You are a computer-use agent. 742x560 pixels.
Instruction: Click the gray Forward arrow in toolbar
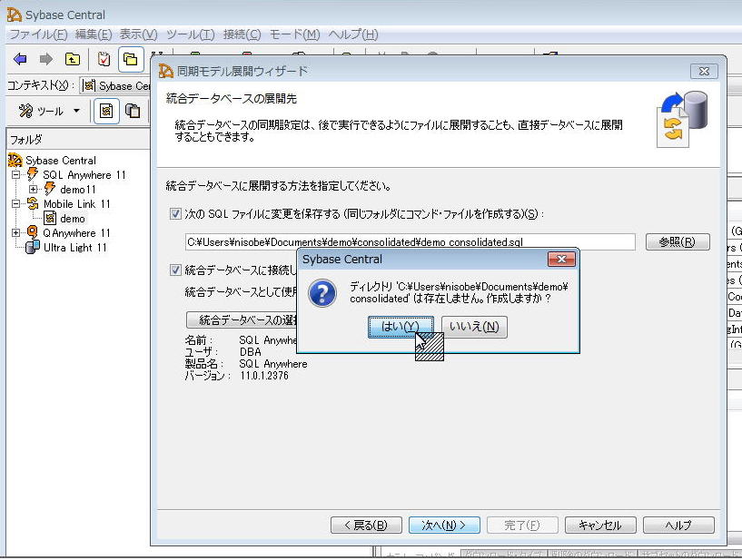pyautogui.click(x=45, y=60)
